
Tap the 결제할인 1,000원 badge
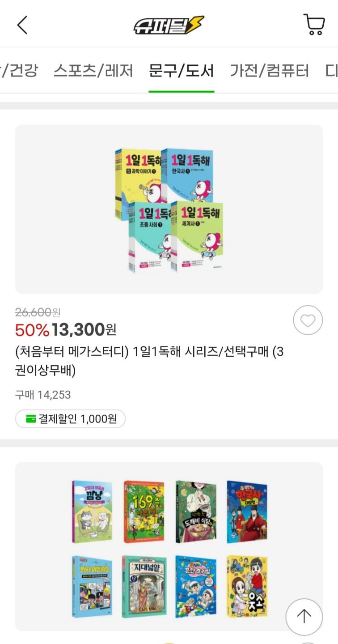coord(71,419)
